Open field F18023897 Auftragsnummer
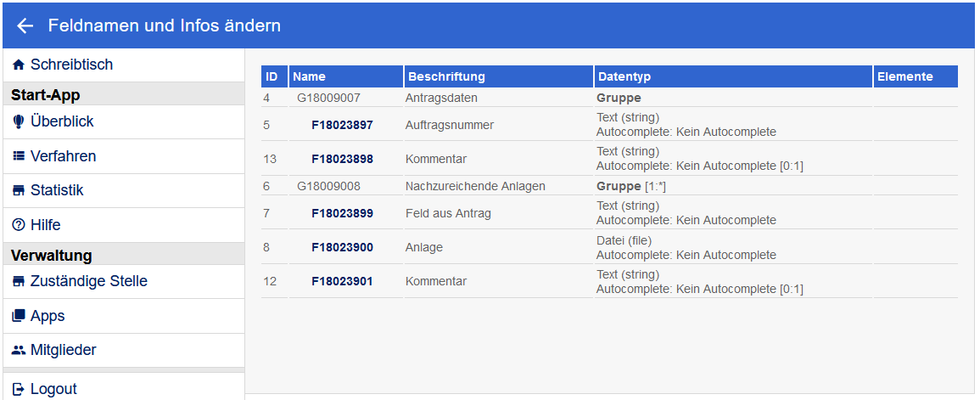This screenshot has width=980, height=400. pyautogui.click(x=342, y=125)
